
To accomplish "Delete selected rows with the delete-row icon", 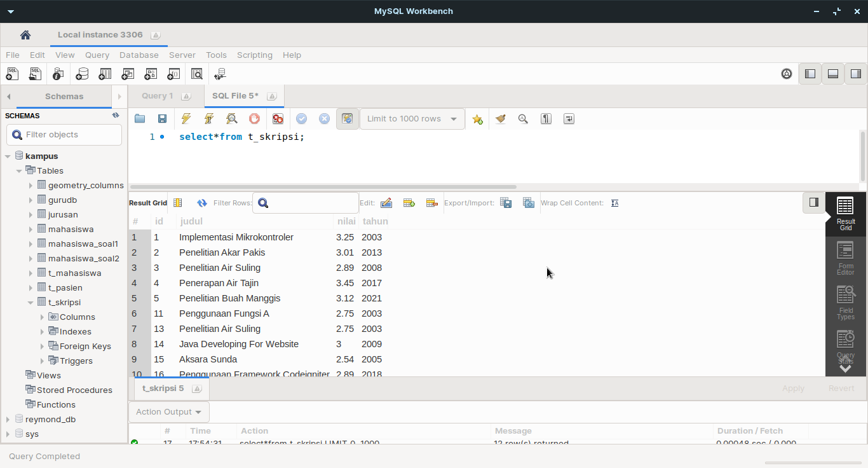I will 431,202.
